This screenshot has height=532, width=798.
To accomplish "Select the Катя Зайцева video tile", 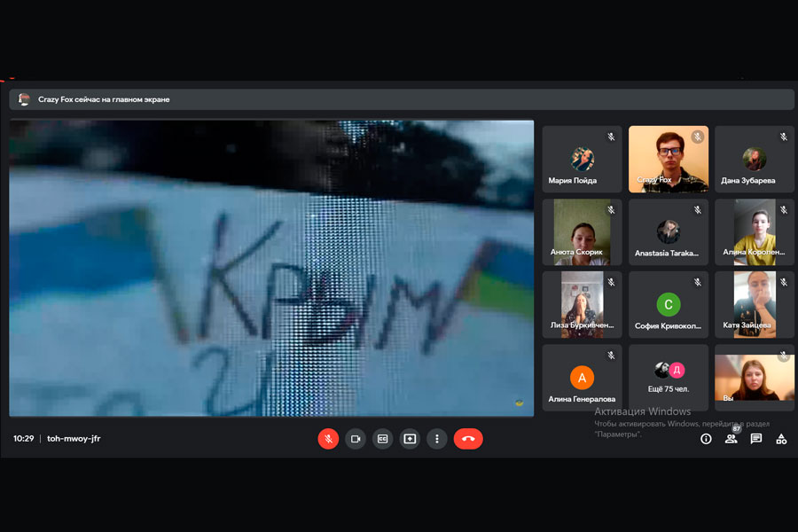I will [755, 305].
